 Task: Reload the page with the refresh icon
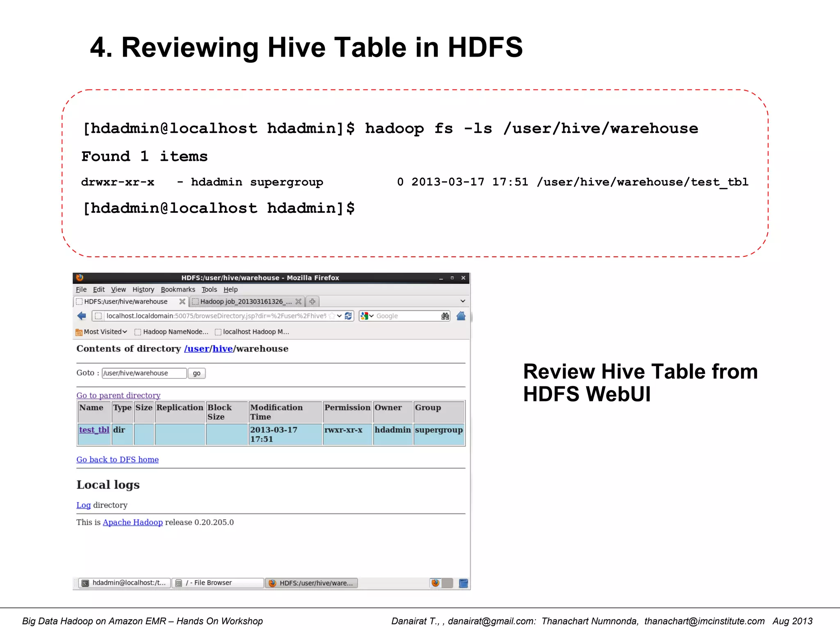[348, 316]
